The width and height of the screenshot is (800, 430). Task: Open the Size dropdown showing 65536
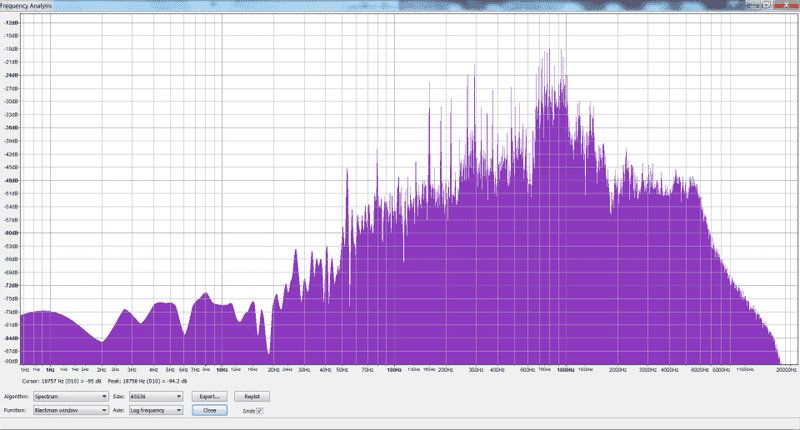(x=156, y=397)
